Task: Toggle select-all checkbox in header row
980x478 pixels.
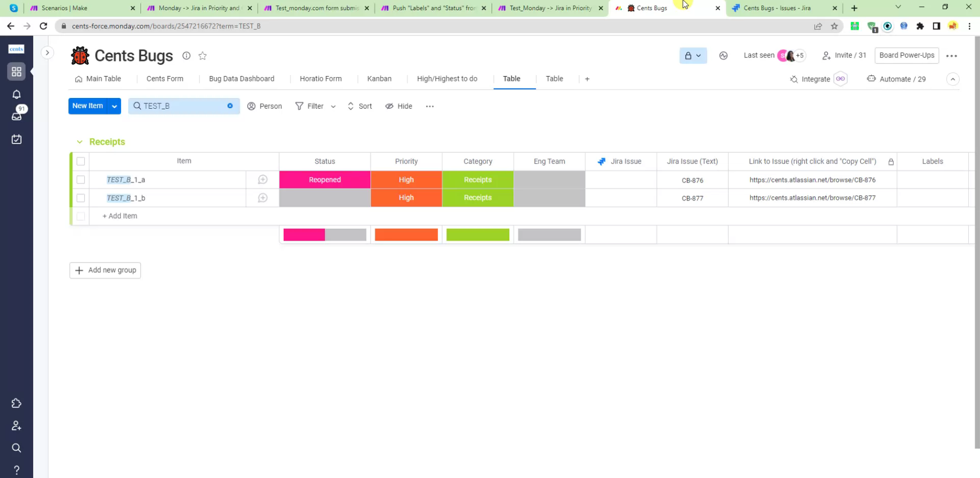Action: click(x=80, y=161)
